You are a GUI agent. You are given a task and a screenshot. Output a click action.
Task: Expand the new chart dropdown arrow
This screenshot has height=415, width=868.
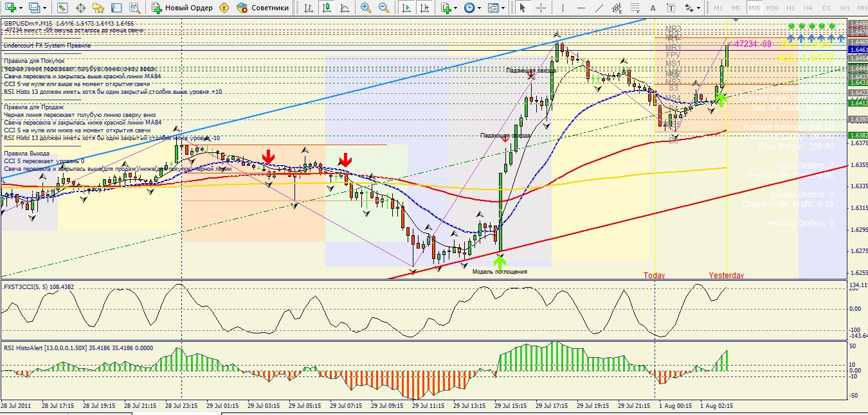coord(21,8)
